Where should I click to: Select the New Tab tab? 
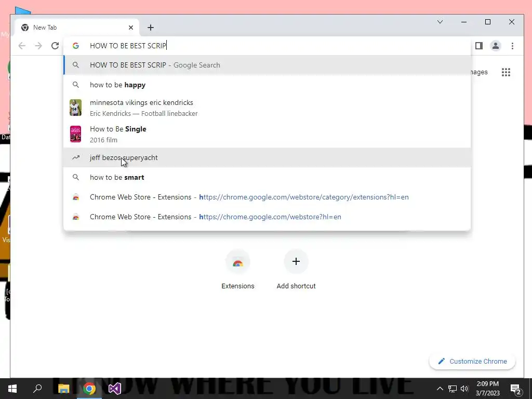(x=77, y=28)
